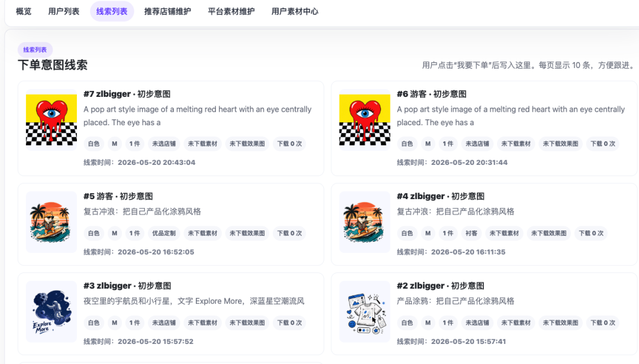Image resolution: width=639 pixels, height=364 pixels.
Task: Go to the 平台素材维护 tab
Action: [x=231, y=11]
